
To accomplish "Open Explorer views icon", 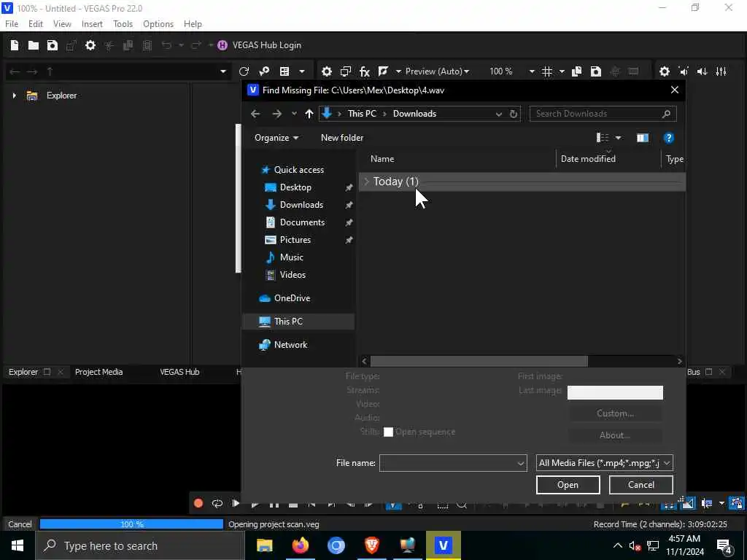I will tap(285, 71).
